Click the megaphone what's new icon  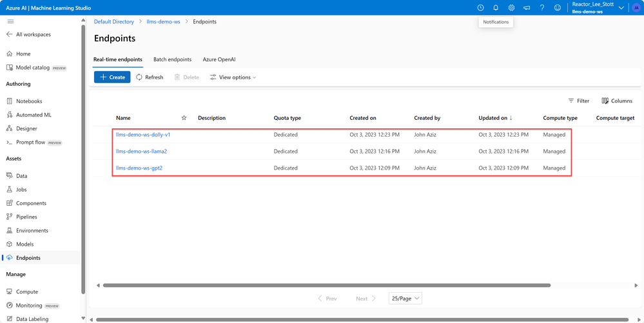tap(527, 7)
